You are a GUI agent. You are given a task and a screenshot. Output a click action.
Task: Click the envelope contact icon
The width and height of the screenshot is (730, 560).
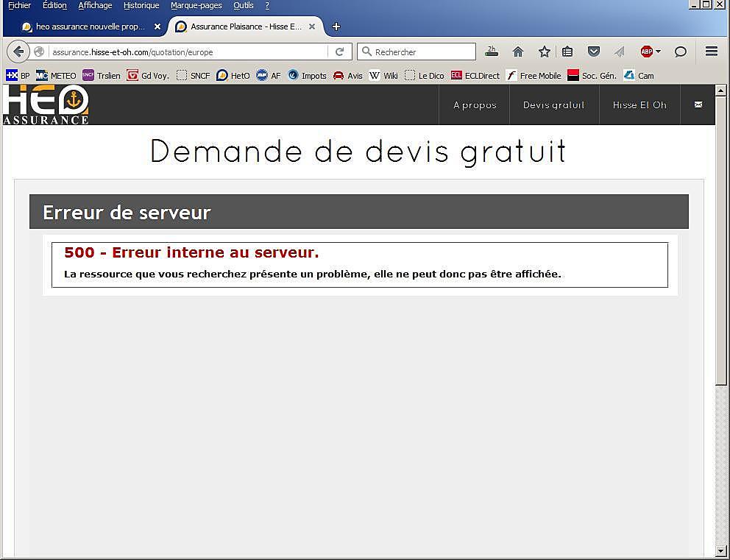[698, 104]
